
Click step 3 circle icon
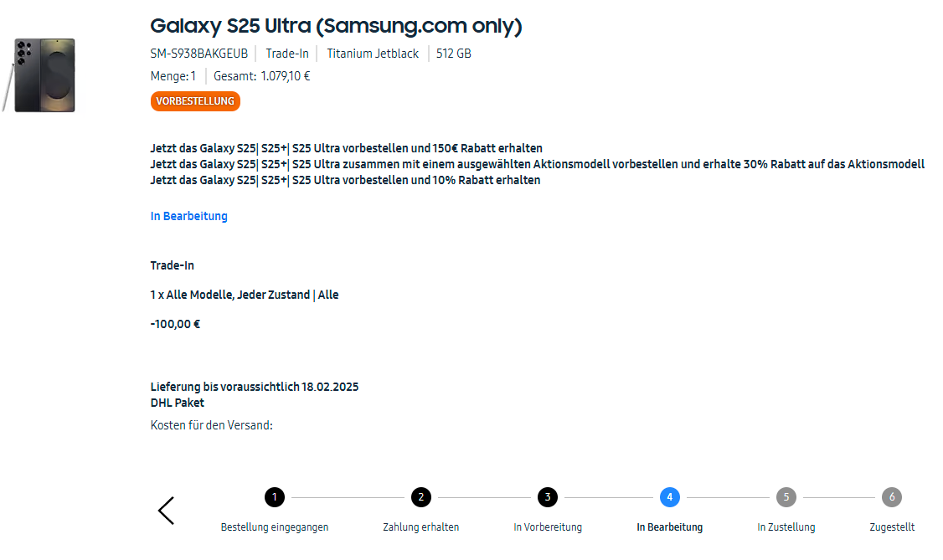click(547, 497)
